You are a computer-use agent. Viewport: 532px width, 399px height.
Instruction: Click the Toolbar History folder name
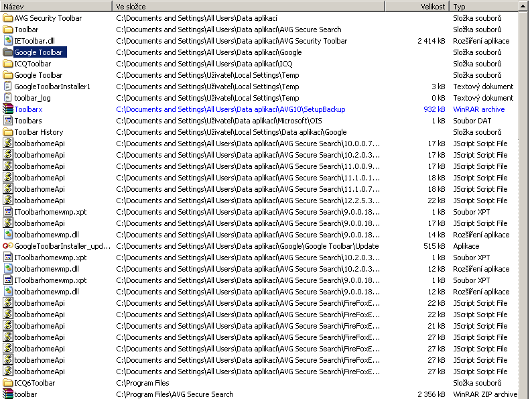point(39,132)
